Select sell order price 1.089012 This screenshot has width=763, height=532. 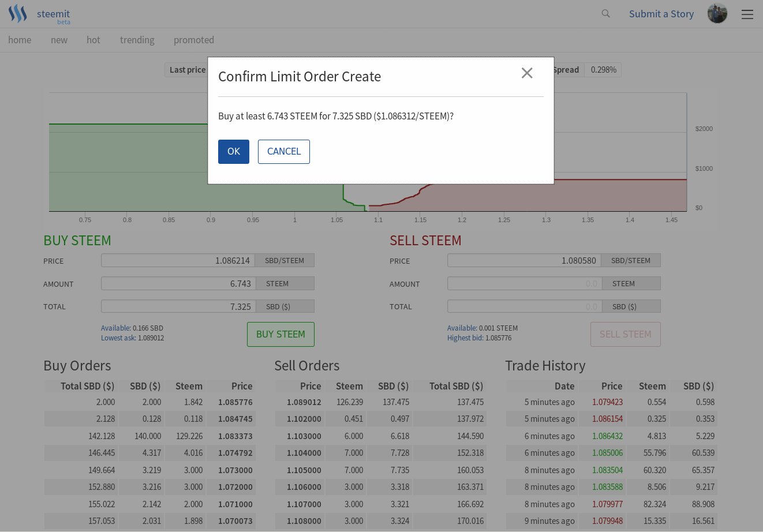point(304,402)
